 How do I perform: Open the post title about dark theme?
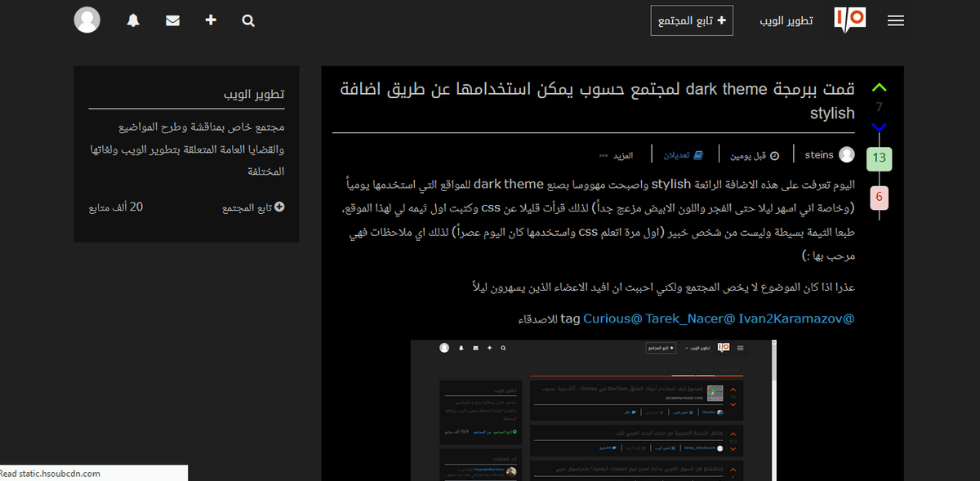point(598,100)
